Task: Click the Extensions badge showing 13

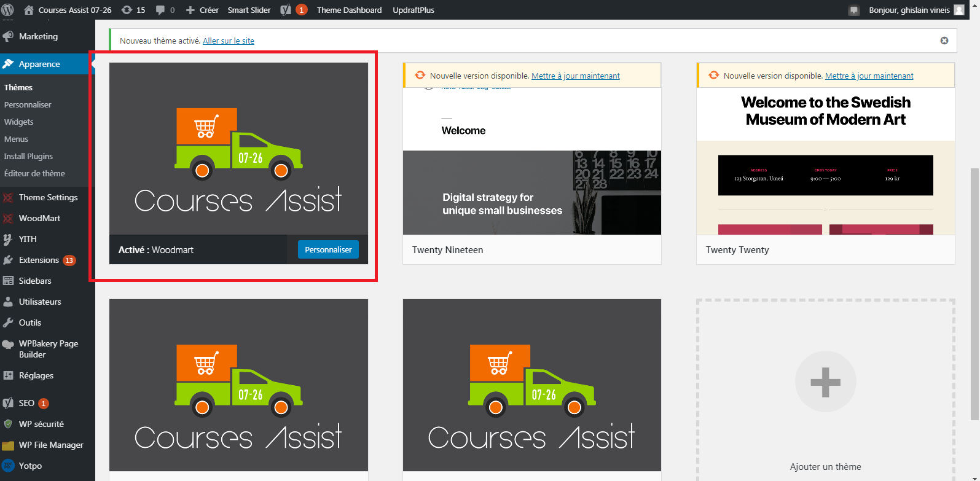Action: point(69,260)
